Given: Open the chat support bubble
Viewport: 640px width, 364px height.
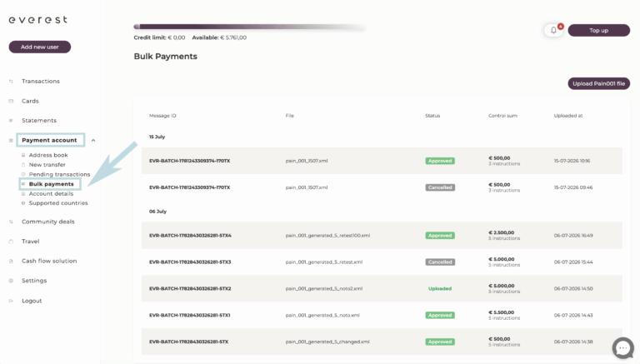Looking at the screenshot, I should point(622,348).
